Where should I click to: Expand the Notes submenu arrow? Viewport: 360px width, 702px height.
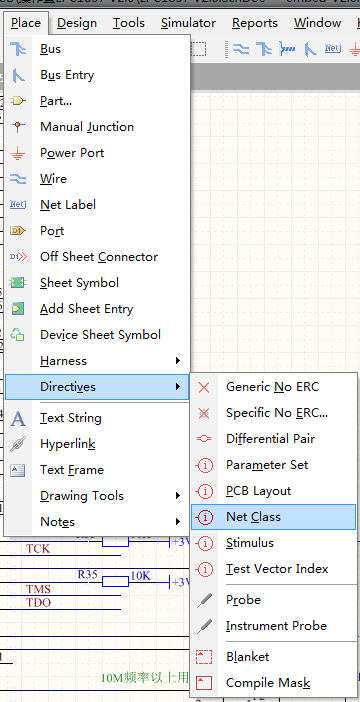pos(178,522)
